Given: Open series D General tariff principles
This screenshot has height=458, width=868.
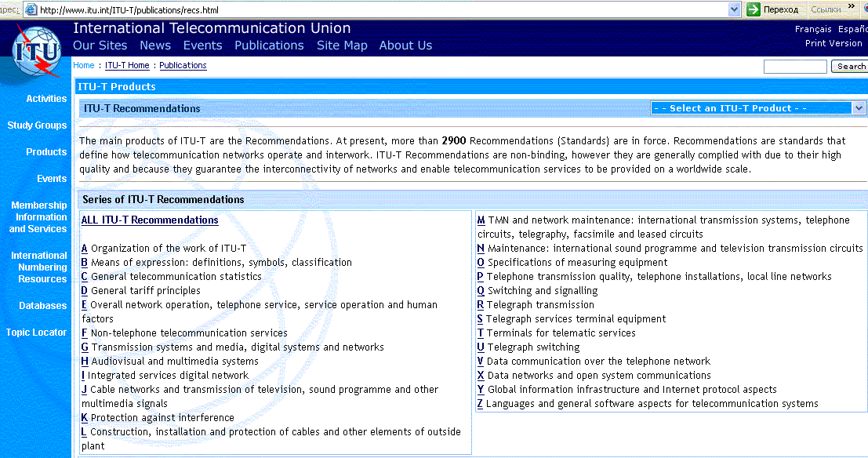Looking at the screenshot, I should (x=84, y=291).
